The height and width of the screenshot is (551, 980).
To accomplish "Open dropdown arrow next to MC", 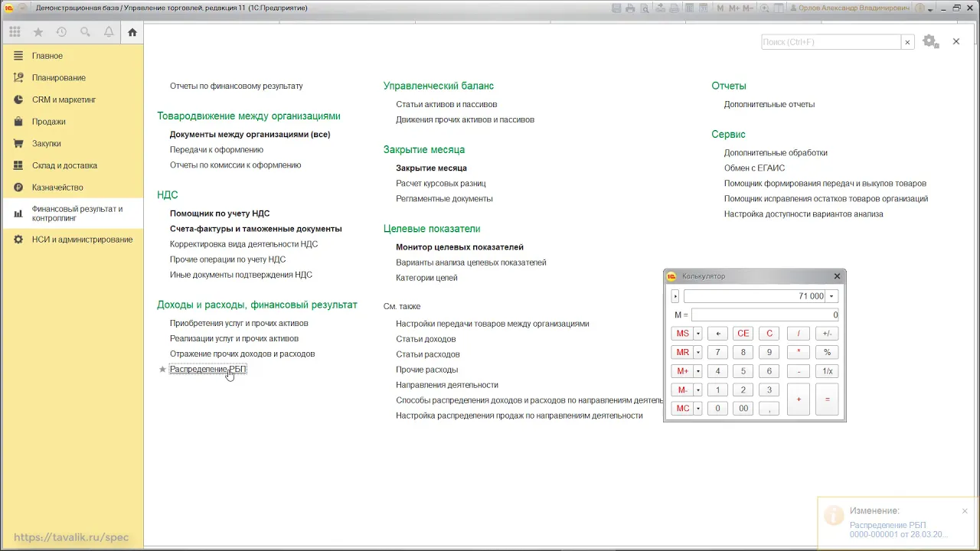I will click(x=698, y=409).
